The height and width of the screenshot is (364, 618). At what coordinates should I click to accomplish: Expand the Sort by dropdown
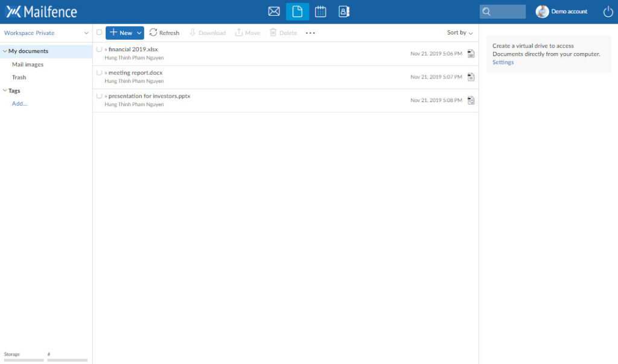[460, 33]
